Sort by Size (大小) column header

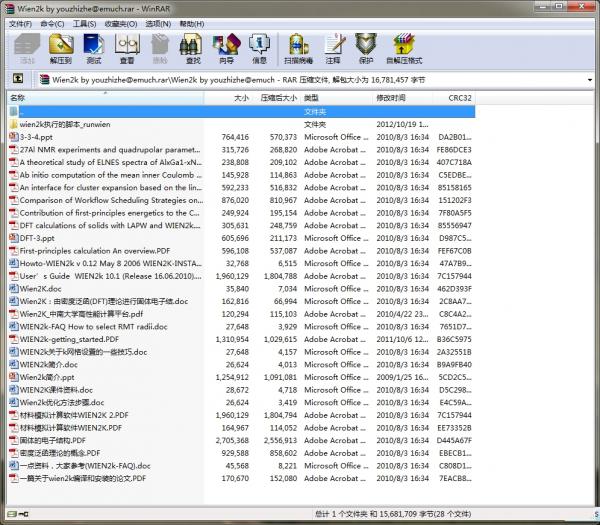(228, 98)
